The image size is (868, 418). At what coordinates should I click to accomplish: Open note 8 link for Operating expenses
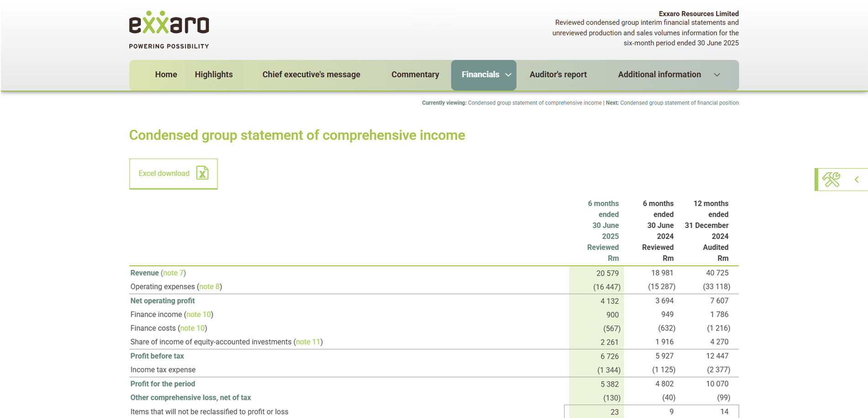click(209, 287)
